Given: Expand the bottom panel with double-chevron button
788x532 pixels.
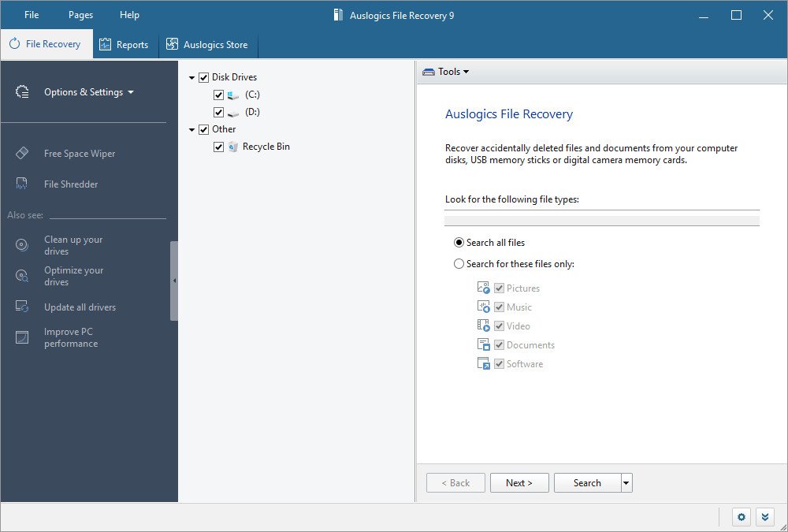Looking at the screenshot, I should 764,517.
